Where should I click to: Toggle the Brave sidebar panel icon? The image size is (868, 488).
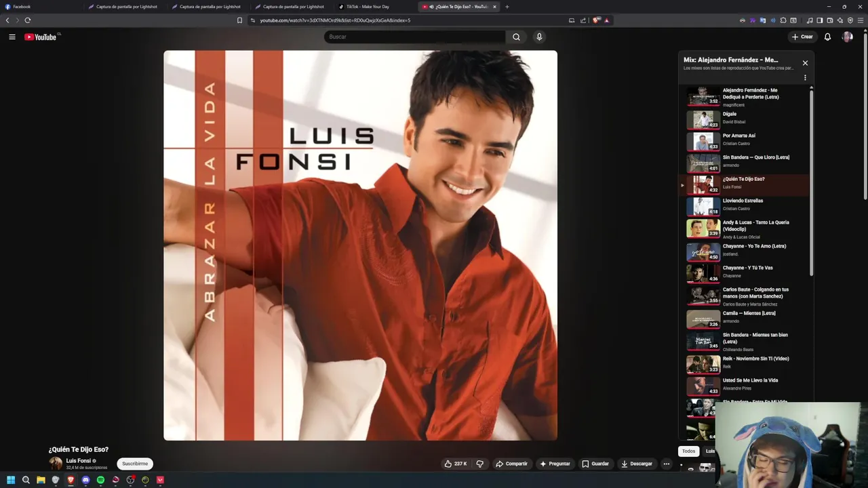[x=819, y=20]
